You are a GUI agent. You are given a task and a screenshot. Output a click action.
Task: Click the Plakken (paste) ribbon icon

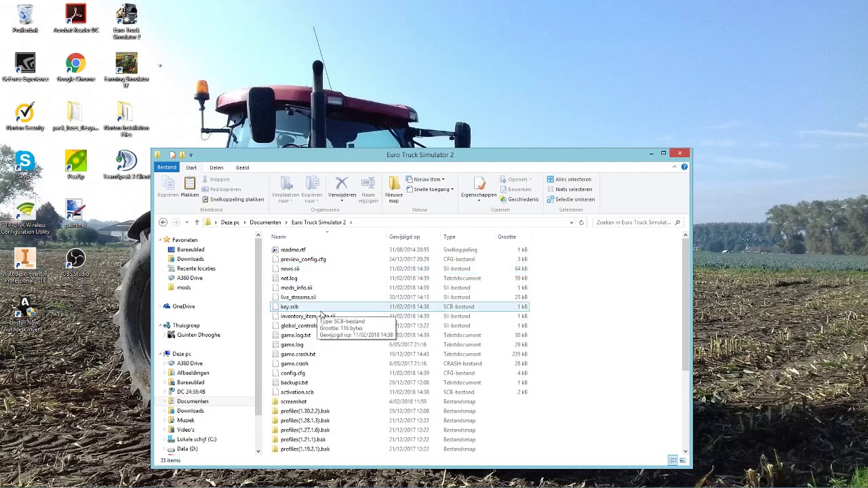tap(190, 183)
